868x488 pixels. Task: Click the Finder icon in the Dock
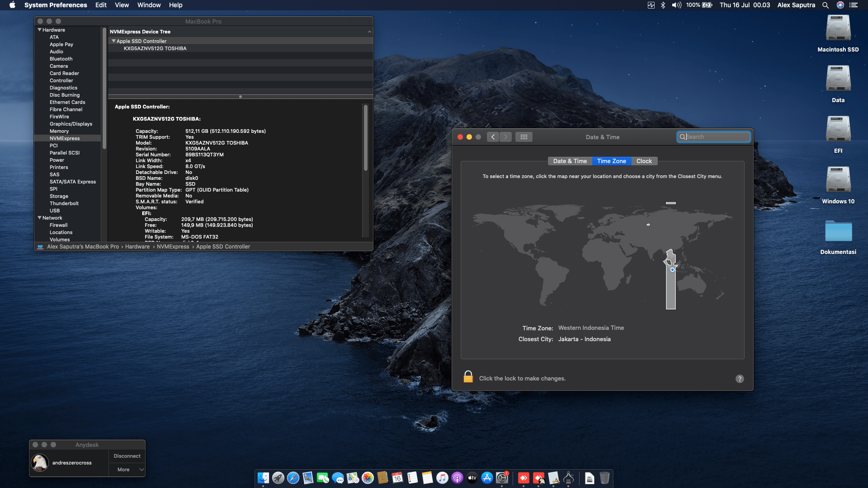pos(264,478)
